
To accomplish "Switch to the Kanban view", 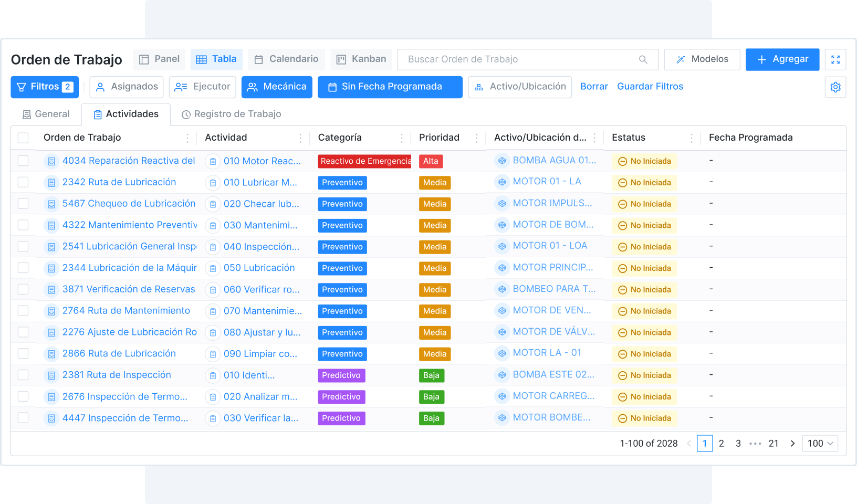I will point(361,59).
